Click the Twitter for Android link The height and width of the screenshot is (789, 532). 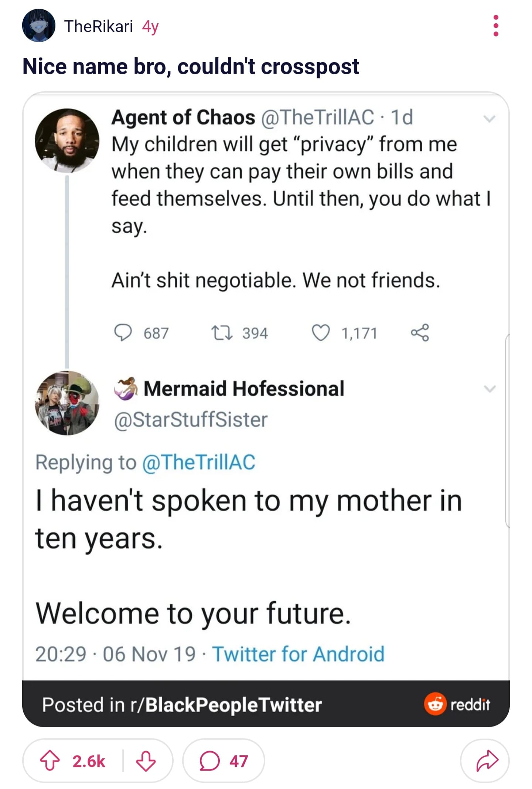point(298,654)
